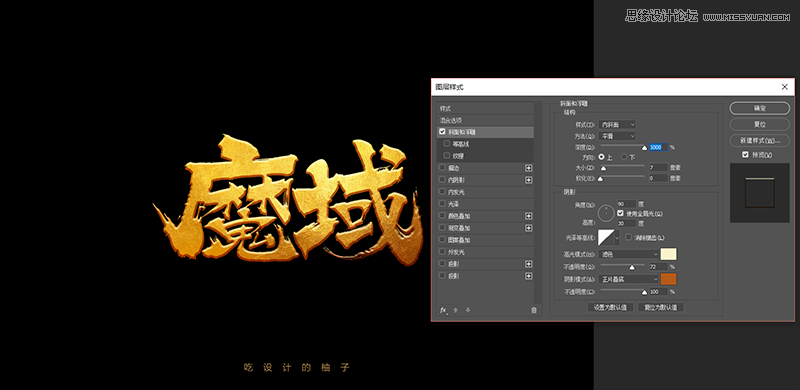Click the 高度 altitude field showing 30
Viewport: 800px width, 390px height.
tap(627, 223)
